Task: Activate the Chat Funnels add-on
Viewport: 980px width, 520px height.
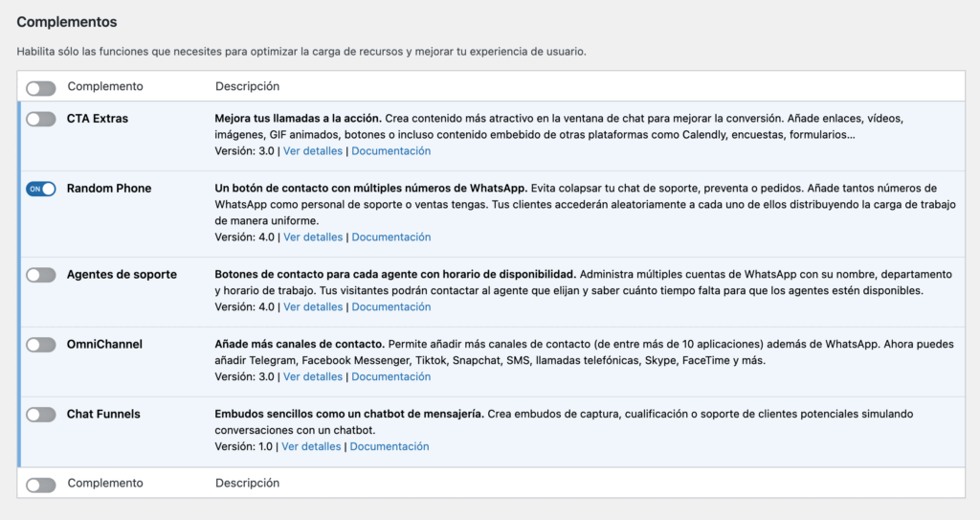Action: pyautogui.click(x=41, y=415)
